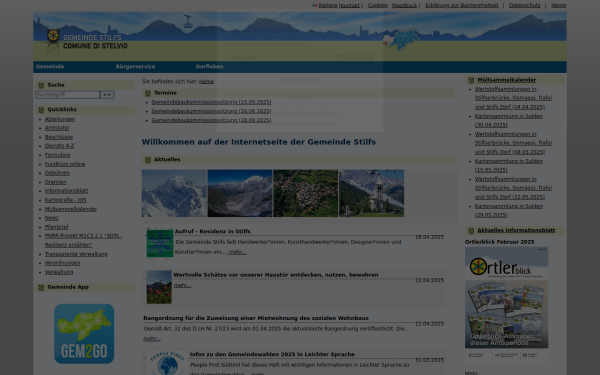
Task: Open the Fundbüro online quicklink
Action: coord(65,164)
